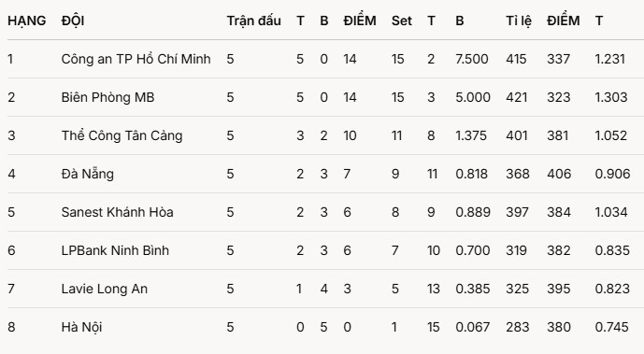
Task: Select team Biên Phòng MB
Action: coord(107,97)
